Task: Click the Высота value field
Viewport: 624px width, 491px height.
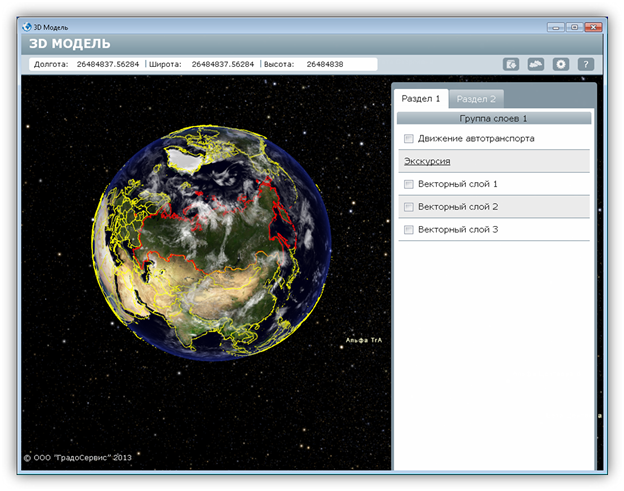Action: point(325,64)
